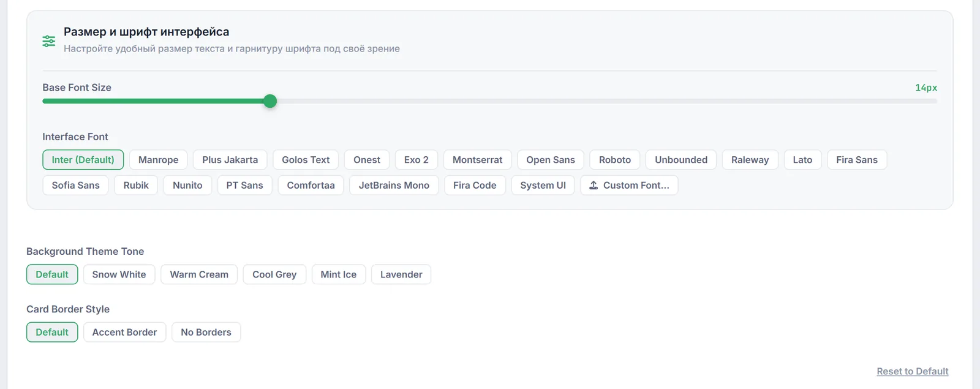Select Golos Text font
Image resolution: width=980 pixels, height=389 pixels.
point(306,160)
